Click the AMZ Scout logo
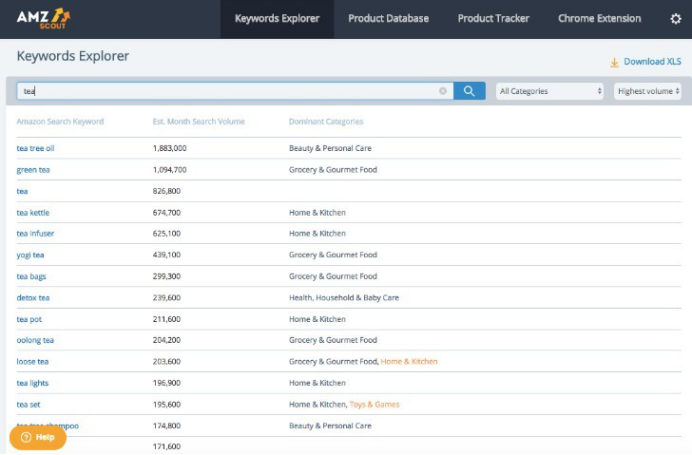 pos(43,19)
